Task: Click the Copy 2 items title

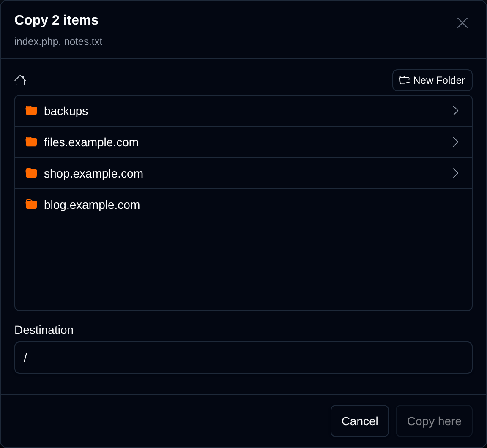Action: [57, 20]
